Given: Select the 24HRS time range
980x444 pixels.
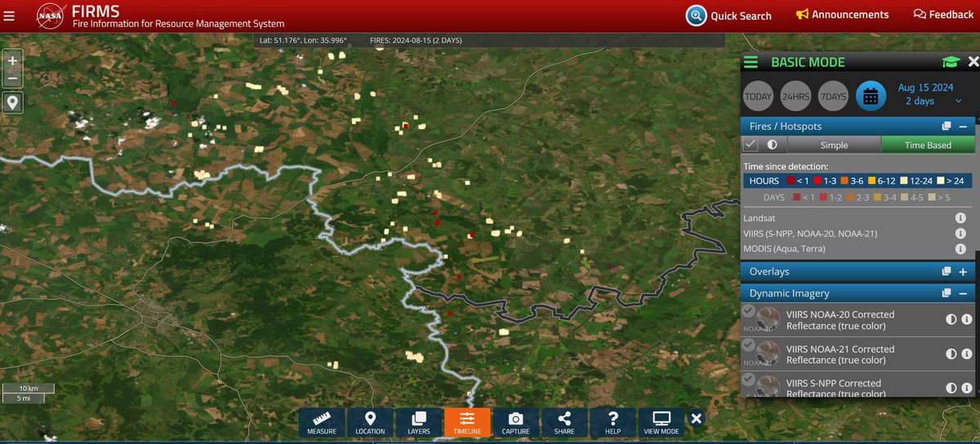Looking at the screenshot, I should pos(795,96).
